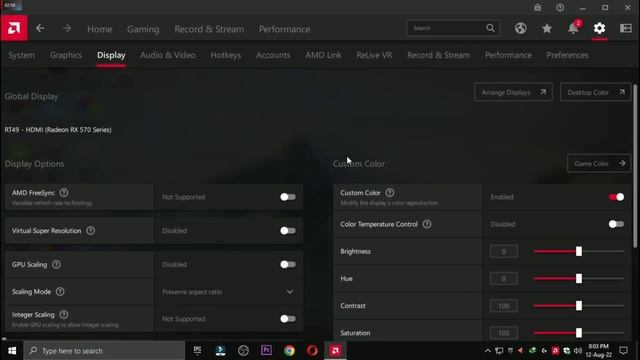Screen dimensions: 640x360
Task: Open Adobe Premiere Pro from taskbar
Action: click(x=266, y=351)
